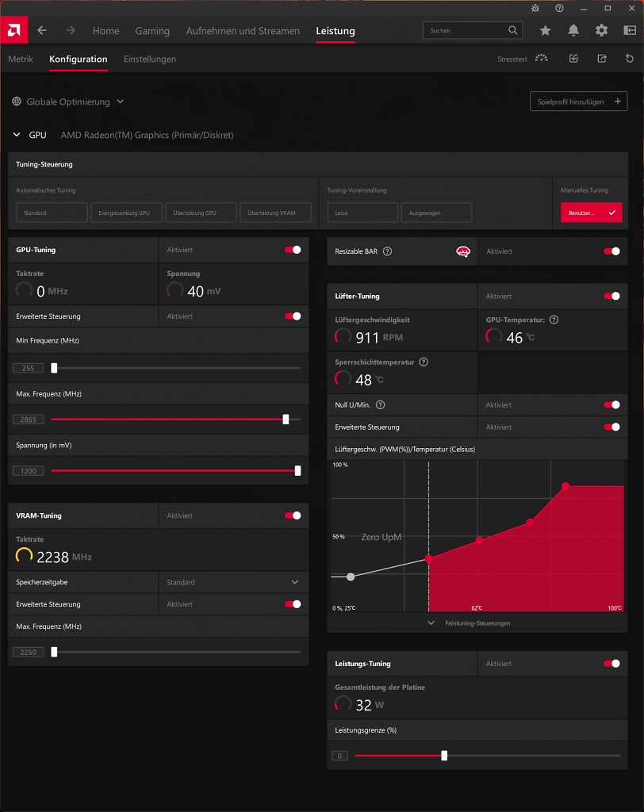Toggle GPU Erweiterte Steuerung switch
This screenshot has height=812, width=644.
point(293,316)
